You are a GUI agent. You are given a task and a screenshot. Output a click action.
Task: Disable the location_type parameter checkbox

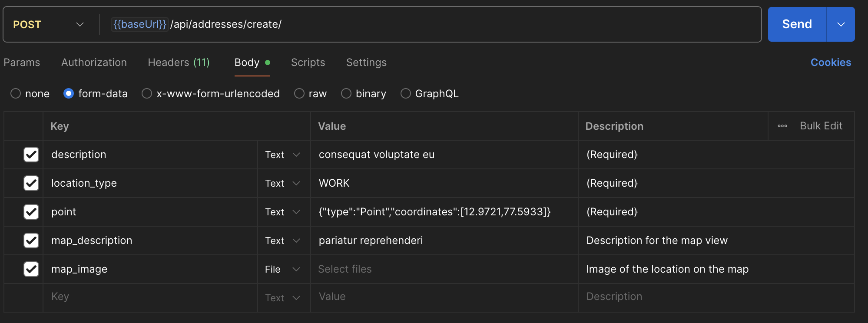[x=31, y=183]
